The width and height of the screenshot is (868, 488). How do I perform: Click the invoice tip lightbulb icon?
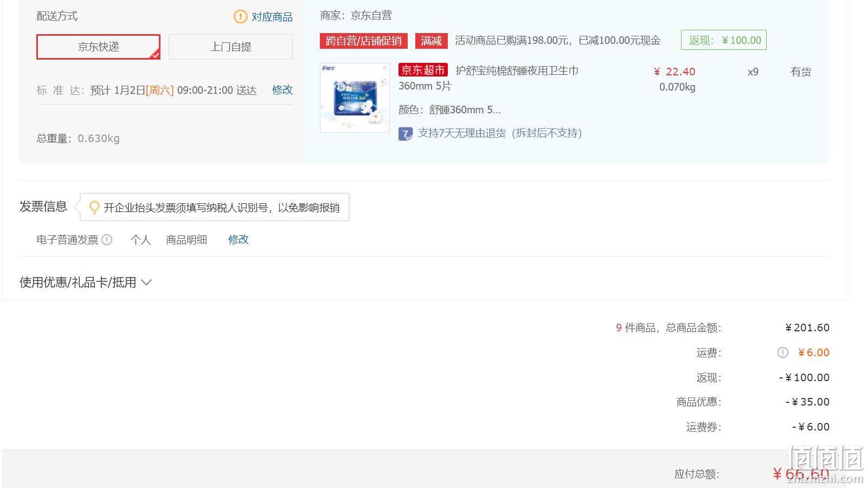pyautogui.click(x=94, y=207)
